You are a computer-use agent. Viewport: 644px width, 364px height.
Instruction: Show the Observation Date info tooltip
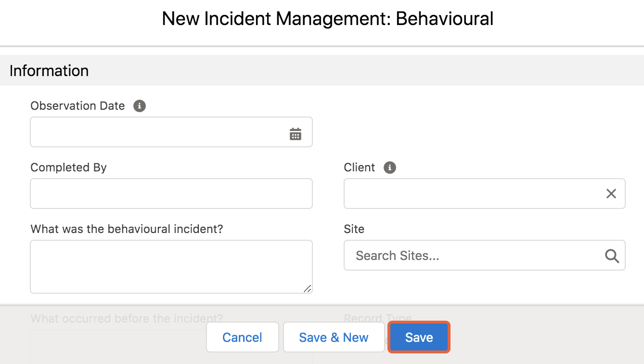pos(140,106)
